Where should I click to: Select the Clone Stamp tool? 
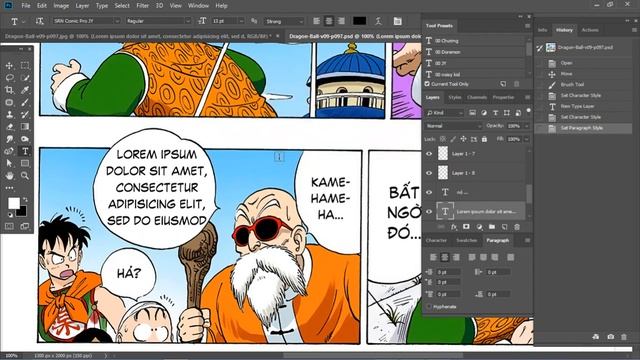pos(9,115)
